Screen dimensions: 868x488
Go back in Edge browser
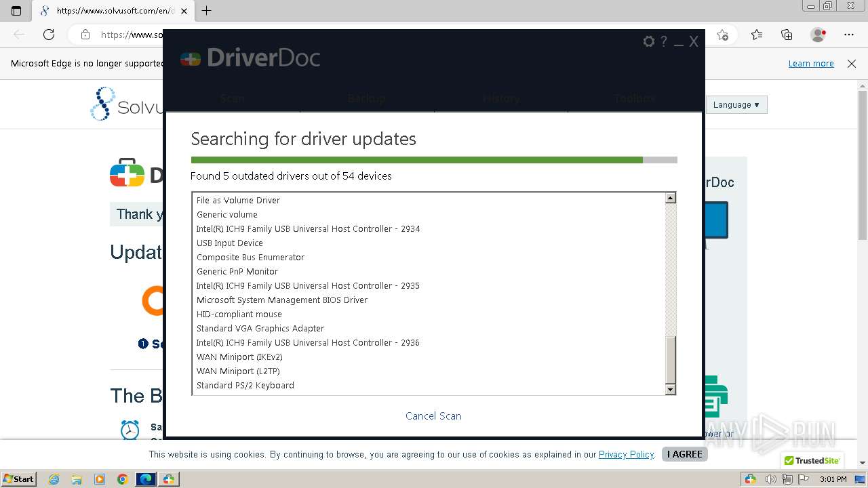19,35
